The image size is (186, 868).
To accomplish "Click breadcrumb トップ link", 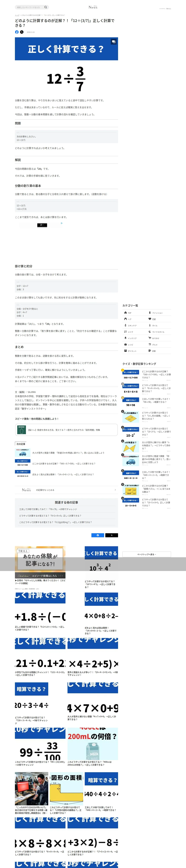I will (17, 15).
